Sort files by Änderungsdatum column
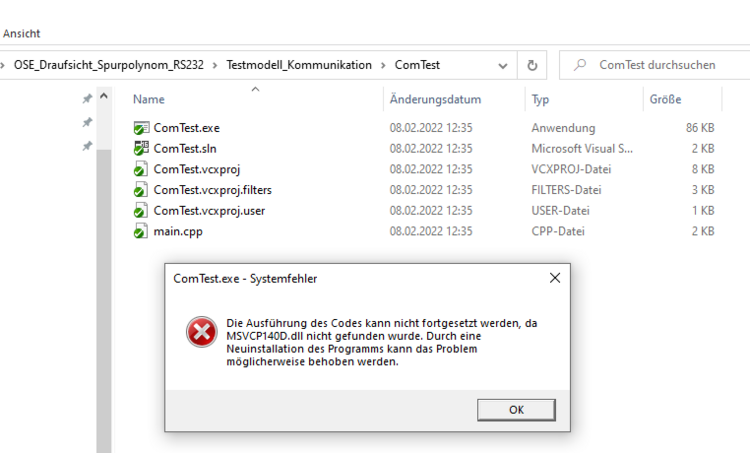This screenshot has height=453, width=750. 435,100
